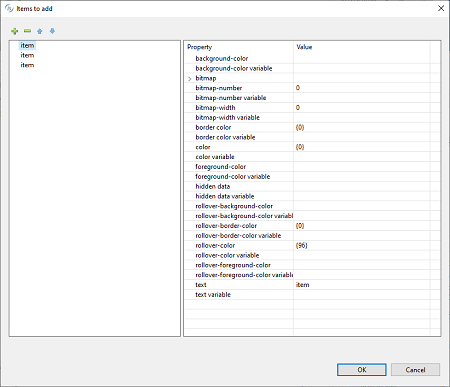Move item up with blue up arrow

click(x=40, y=31)
